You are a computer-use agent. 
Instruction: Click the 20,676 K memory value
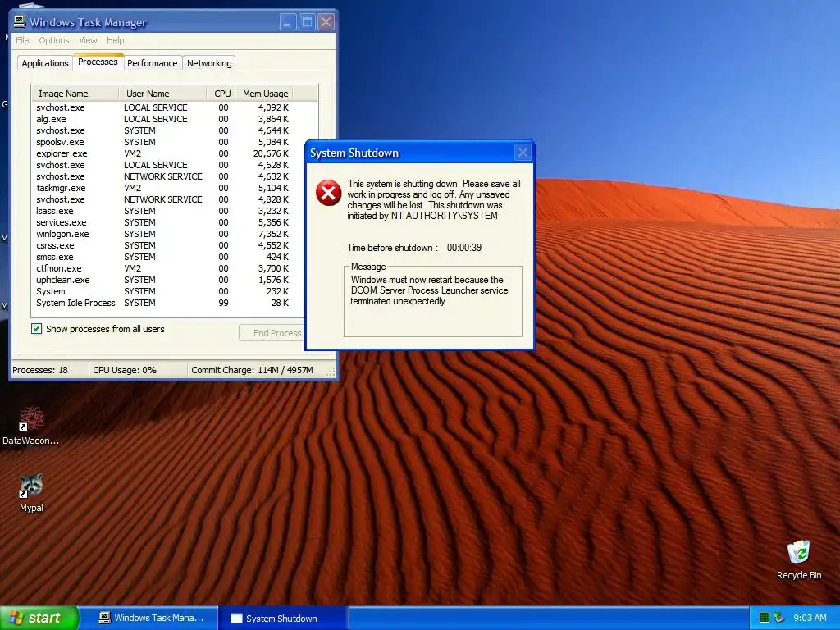[271, 153]
